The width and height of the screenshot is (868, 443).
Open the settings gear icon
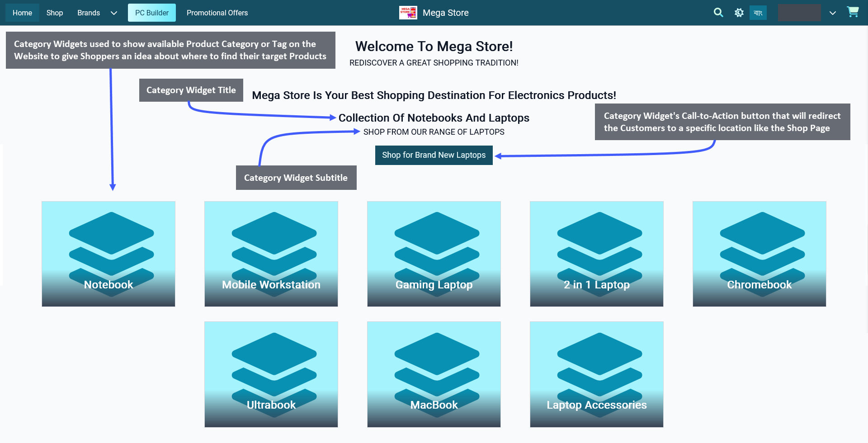pos(739,13)
